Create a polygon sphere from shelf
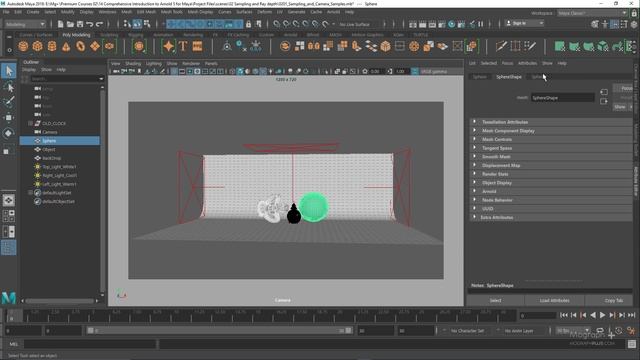This screenshot has height=360, width=640. point(23,46)
